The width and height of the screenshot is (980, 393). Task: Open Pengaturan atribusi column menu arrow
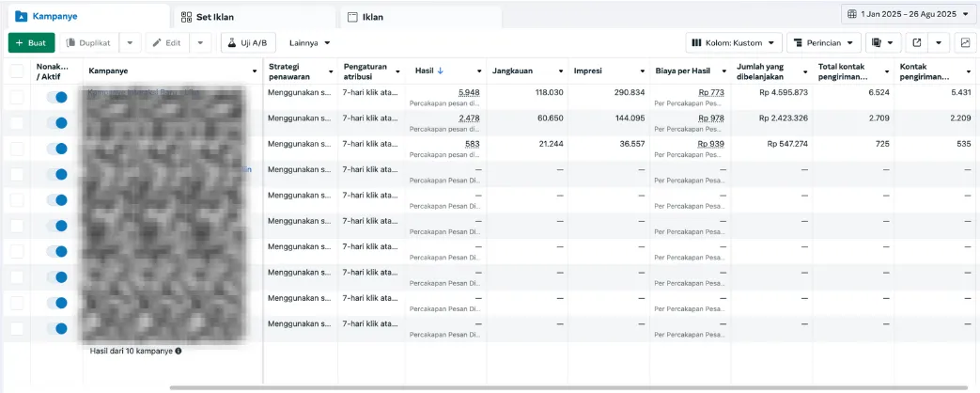point(397,71)
